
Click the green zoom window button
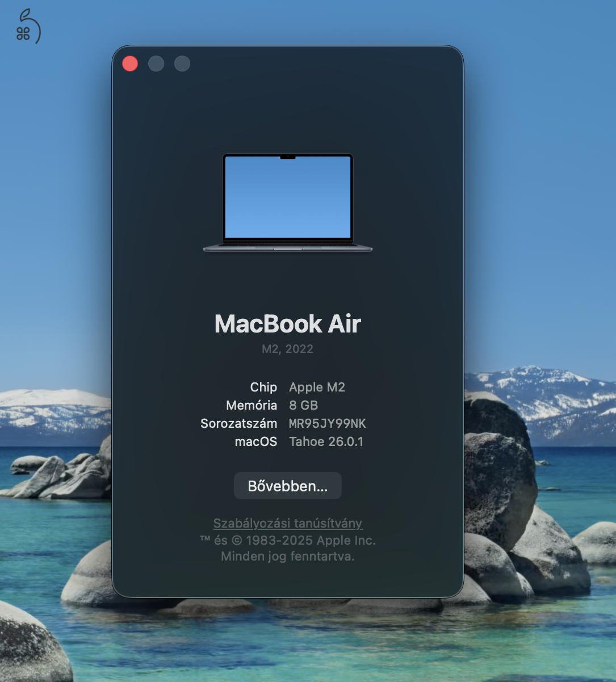coord(182,63)
